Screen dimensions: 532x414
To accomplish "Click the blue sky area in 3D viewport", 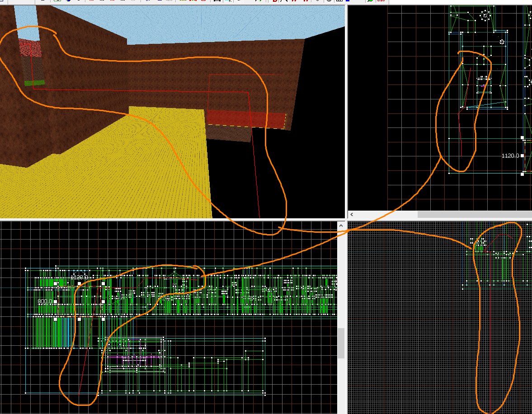I will tap(203, 23).
